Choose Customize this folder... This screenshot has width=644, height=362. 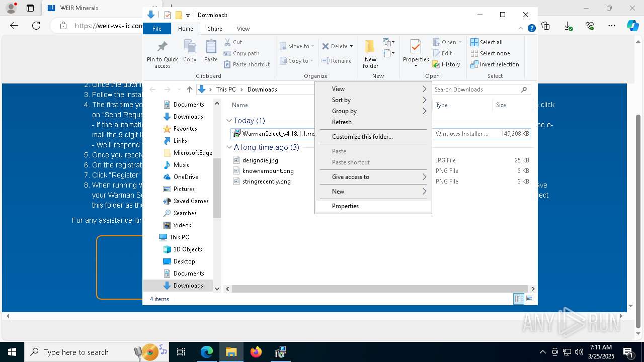[x=373, y=137]
